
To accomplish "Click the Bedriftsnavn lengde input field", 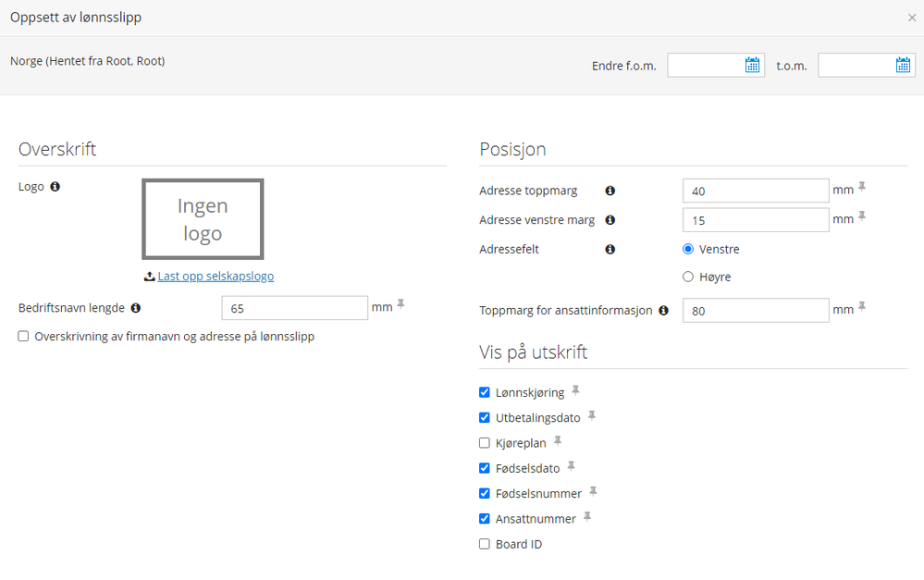I will pyautogui.click(x=295, y=308).
